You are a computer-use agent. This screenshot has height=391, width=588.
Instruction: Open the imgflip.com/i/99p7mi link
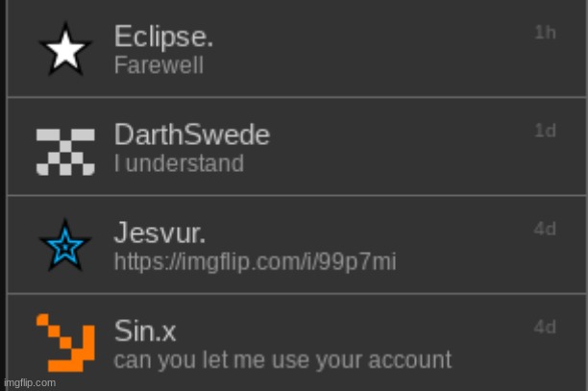click(255, 261)
